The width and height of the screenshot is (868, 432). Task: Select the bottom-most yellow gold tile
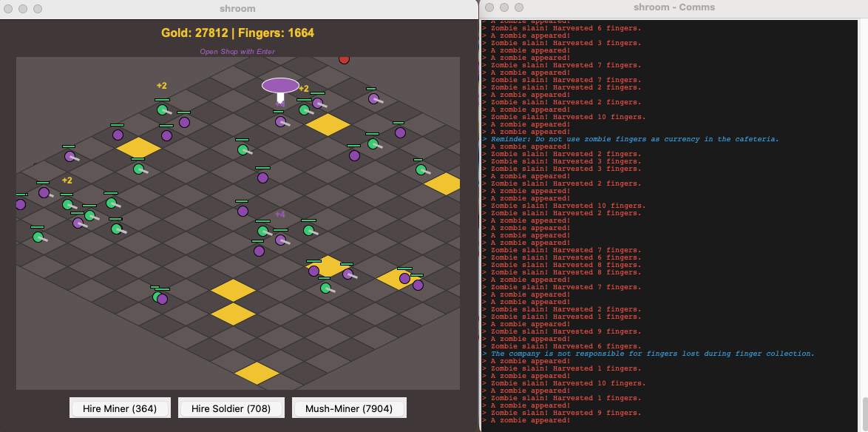point(257,374)
